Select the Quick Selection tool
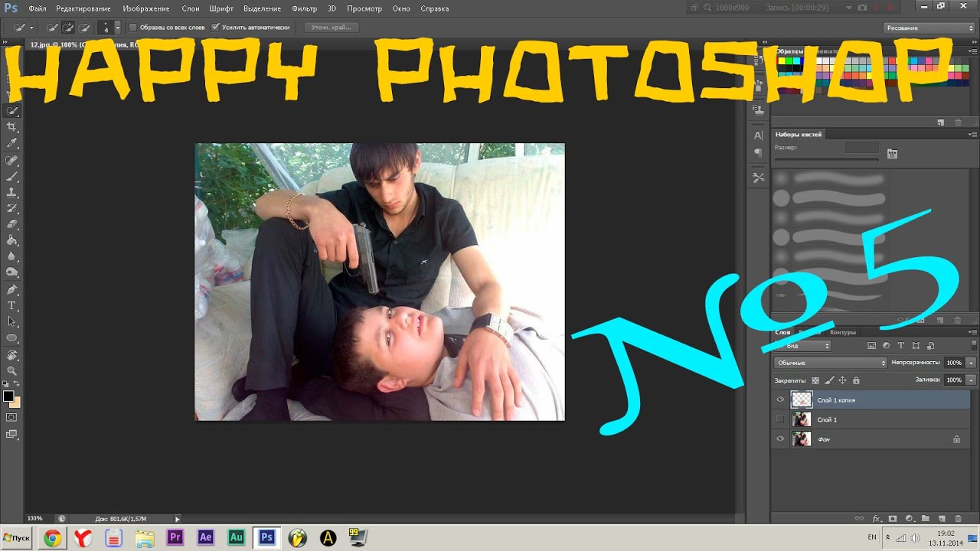 [x=12, y=110]
